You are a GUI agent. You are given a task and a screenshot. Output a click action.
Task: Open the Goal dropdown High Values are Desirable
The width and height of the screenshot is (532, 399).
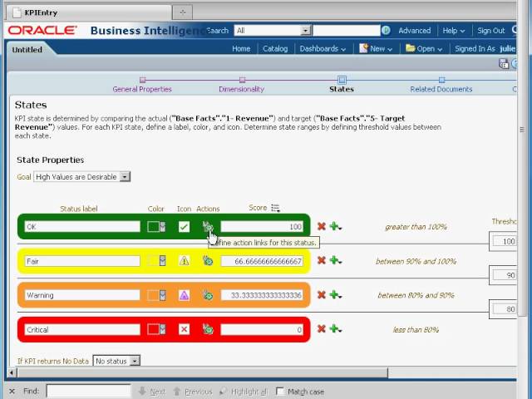[x=81, y=177]
